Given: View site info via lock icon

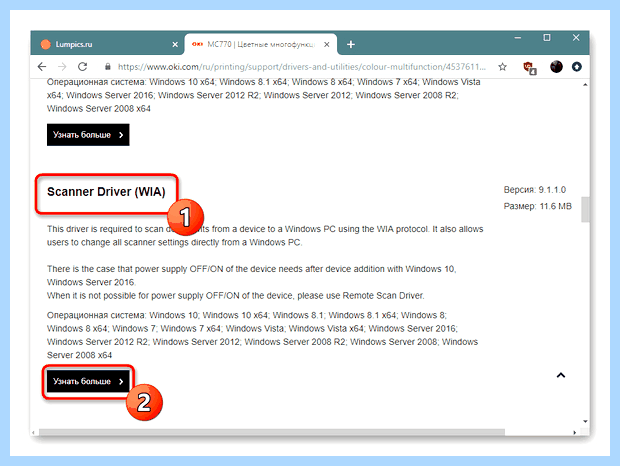Looking at the screenshot, I should pos(108,67).
